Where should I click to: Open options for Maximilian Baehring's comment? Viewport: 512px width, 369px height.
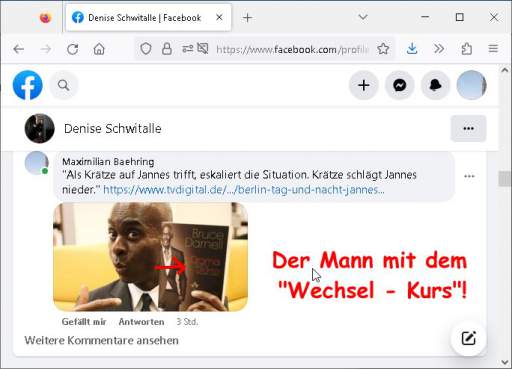click(469, 176)
